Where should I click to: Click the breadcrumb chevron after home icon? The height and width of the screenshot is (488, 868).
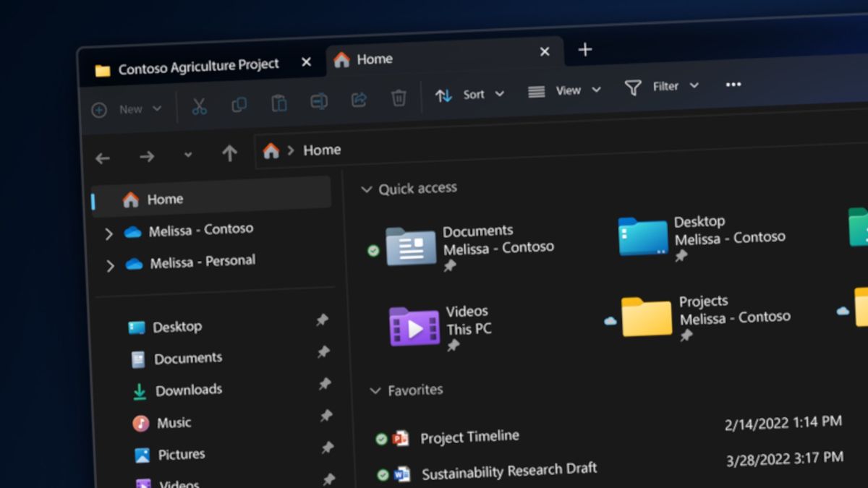tap(291, 150)
